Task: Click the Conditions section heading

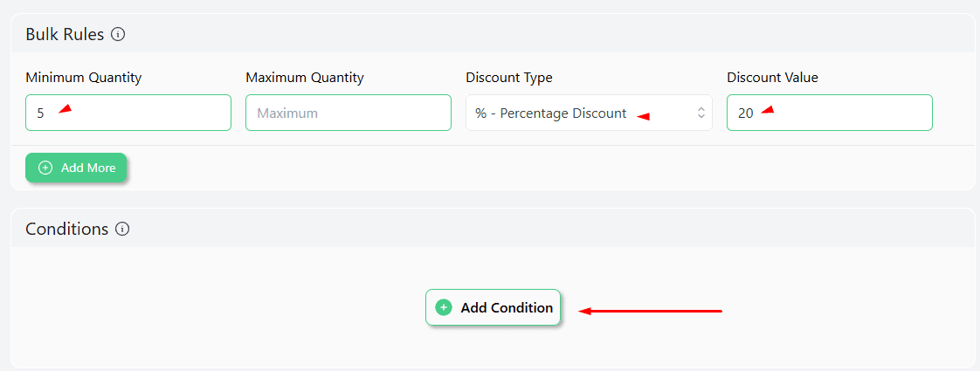Action: tap(67, 230)
